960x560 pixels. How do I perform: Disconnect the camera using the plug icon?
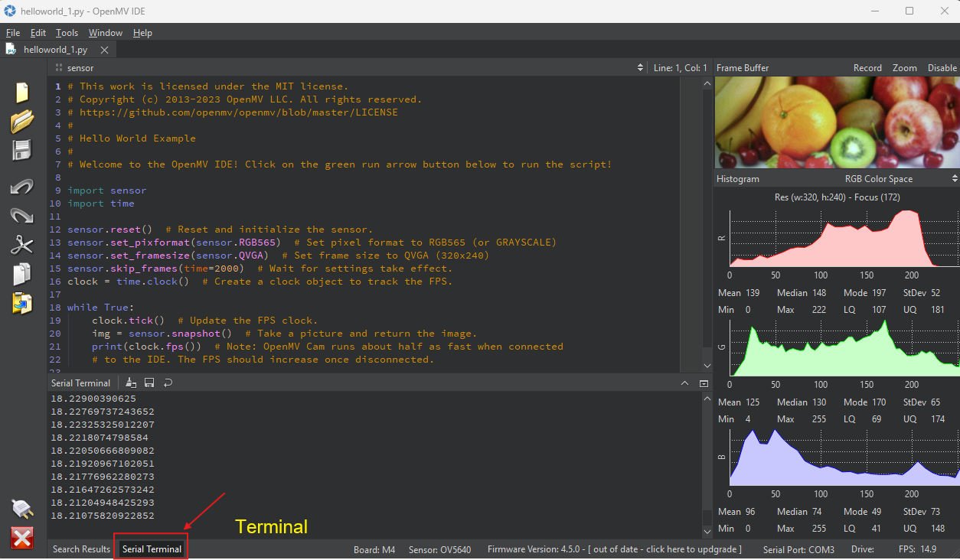click(22, 508)
